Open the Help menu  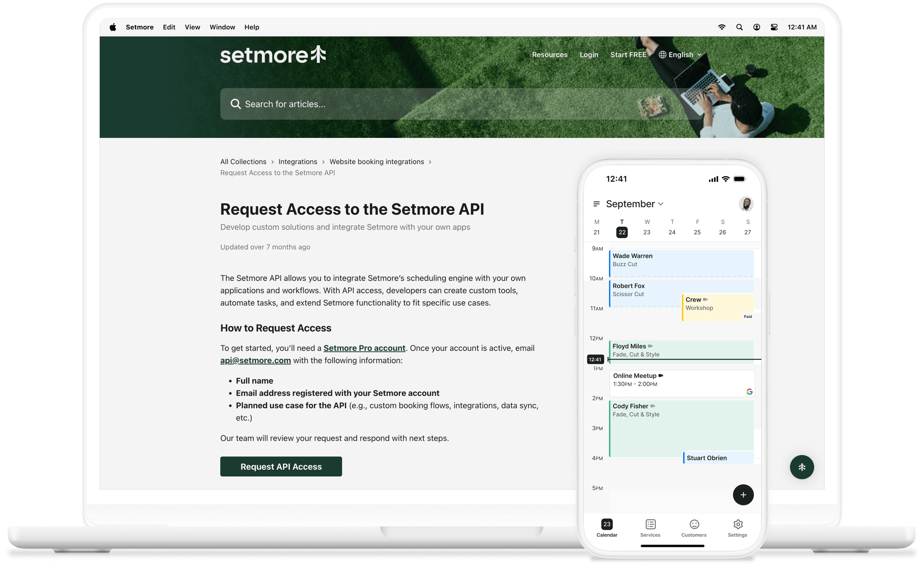[x=251, y=27]
